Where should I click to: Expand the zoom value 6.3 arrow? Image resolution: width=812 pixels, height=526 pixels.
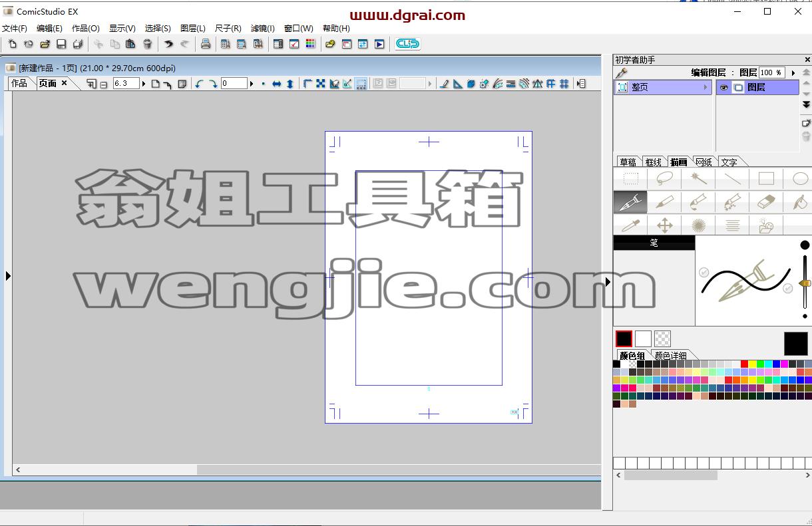[144, 84]
